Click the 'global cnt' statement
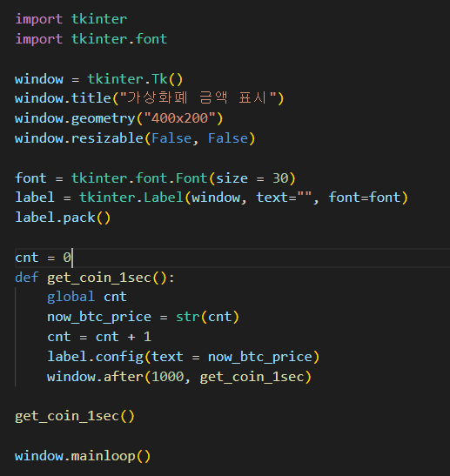Image resolution: width=450 pixels, height=476 pixels. [87, 297]
